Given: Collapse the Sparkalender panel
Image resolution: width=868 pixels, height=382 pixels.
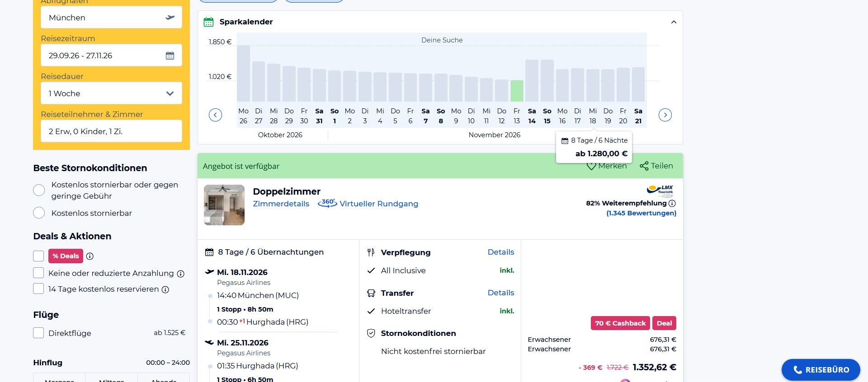Looking at the screenshot, I should click(x=674, y=22).
